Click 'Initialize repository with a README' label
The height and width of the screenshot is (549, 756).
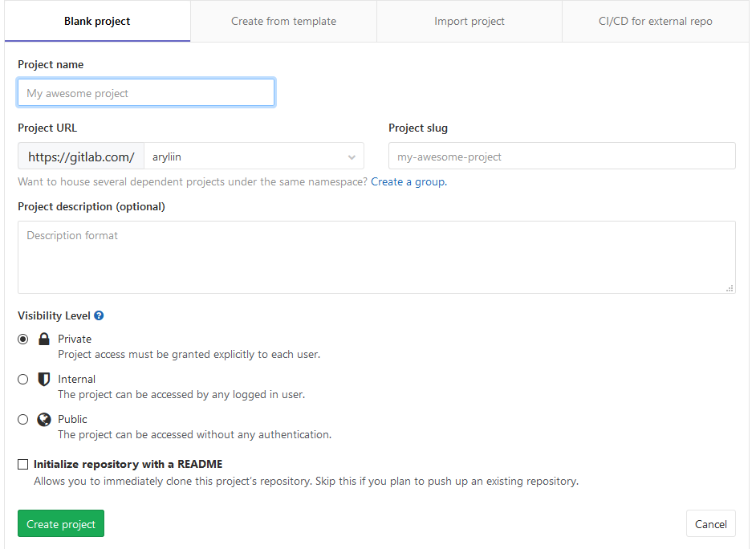pyautogui.click(x=128, y=464)
